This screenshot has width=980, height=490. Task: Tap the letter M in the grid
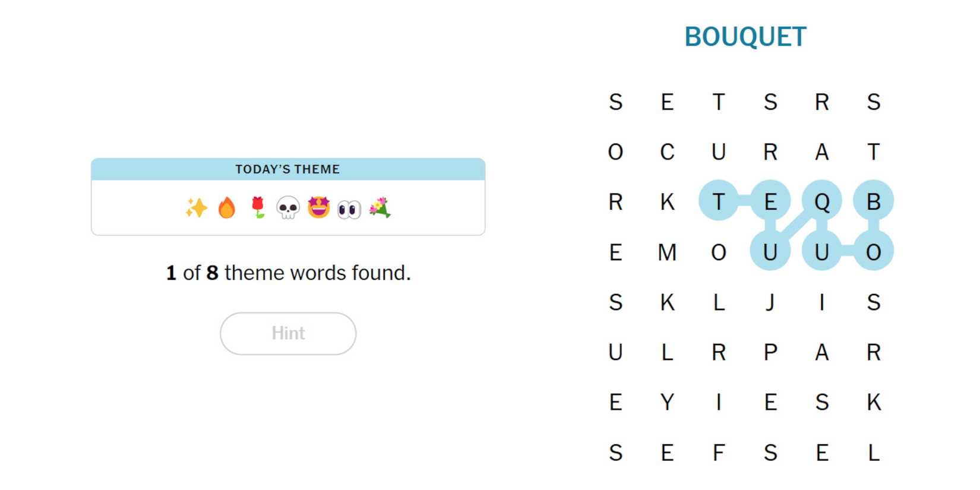[667, 252]
